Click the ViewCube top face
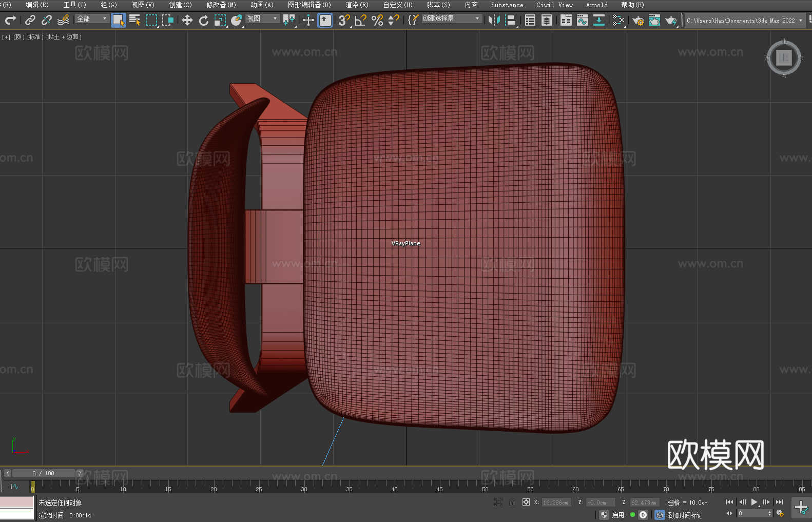The image size is (812, 522). [784, 57]
